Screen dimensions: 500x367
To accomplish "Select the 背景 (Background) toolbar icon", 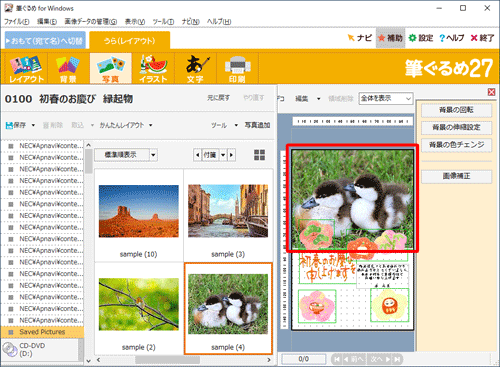I will 68,68.
